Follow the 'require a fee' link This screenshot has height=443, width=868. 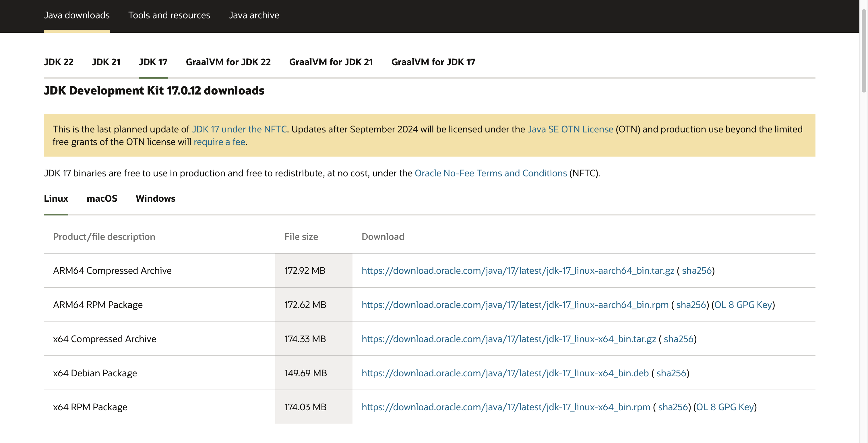219,142
